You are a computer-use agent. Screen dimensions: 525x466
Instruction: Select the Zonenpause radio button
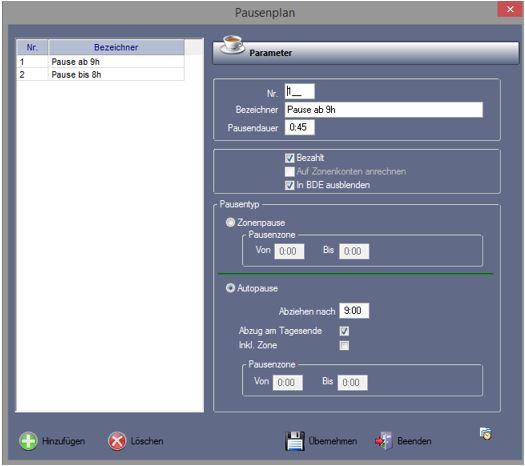(230, 222)
